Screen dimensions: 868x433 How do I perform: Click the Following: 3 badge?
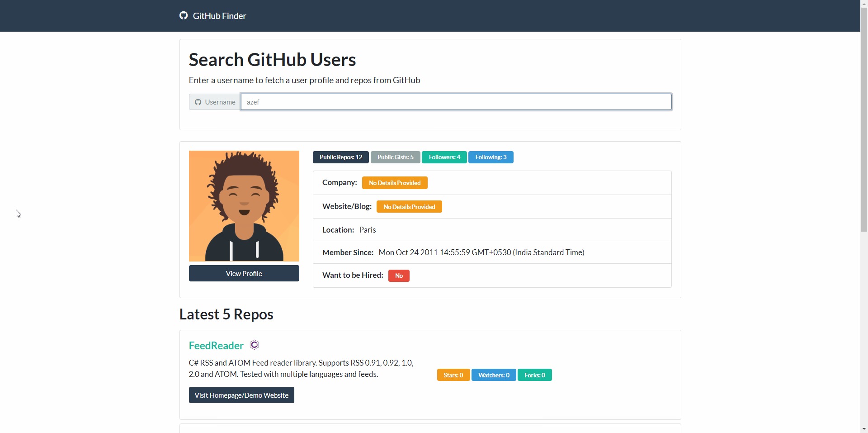(491, 157)
